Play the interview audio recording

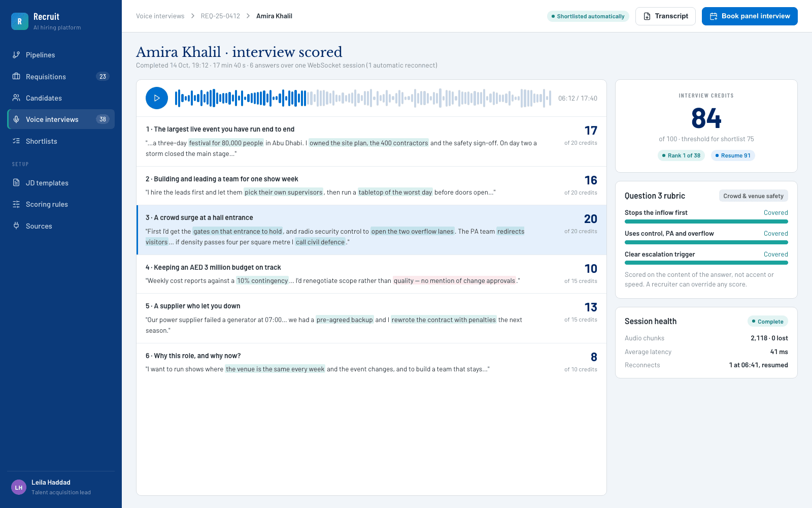157,98
